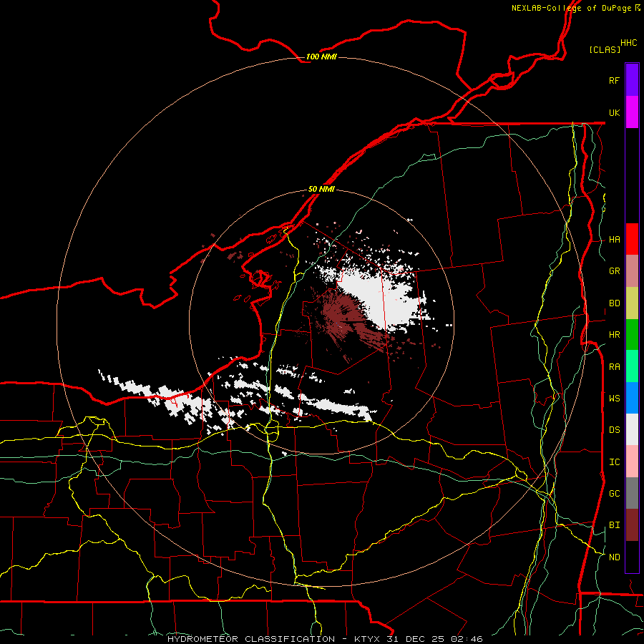Click the "100 NMI" range ring label

pyautogui.click(x=321, y=57)
